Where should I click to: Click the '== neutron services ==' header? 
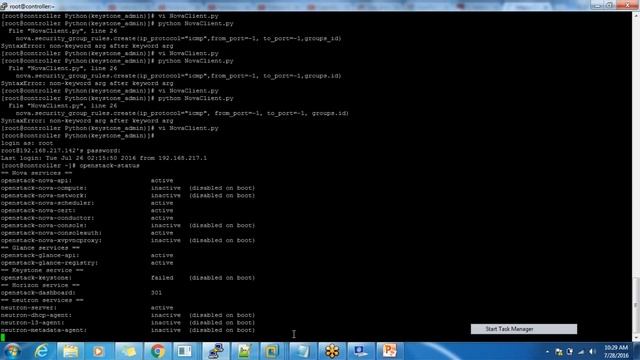pos(42,300)
